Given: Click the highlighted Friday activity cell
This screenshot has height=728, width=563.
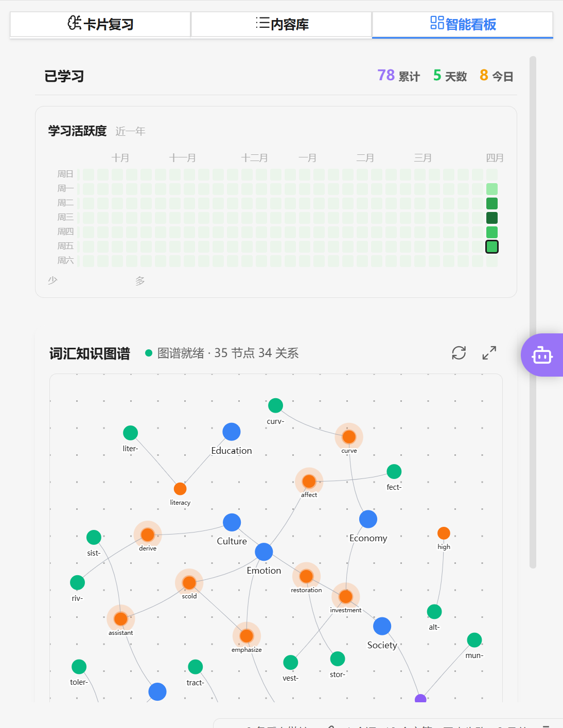Looking at the screenshot, I should pos(492,246).
